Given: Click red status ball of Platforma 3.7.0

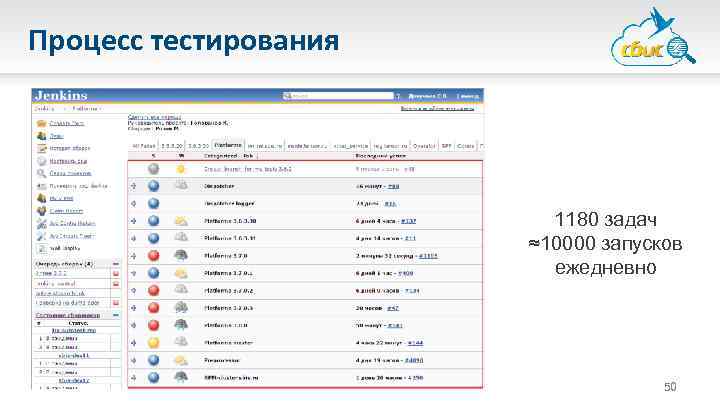Looking at the screenshot, I should [x=153, y=255].
